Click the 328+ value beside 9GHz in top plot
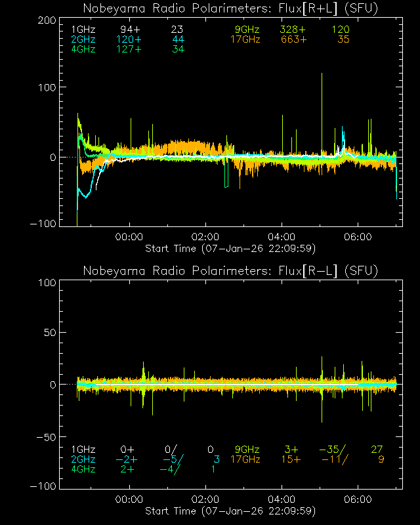Image resolution: width=420 pixels, height=525 pixels. click(293, 30)
